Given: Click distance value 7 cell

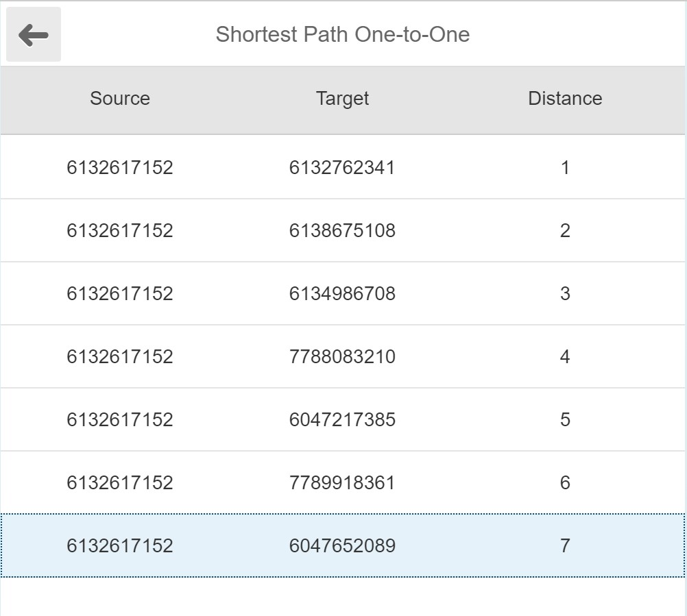Looking at the screenshot, I should [x=565, y=546].
